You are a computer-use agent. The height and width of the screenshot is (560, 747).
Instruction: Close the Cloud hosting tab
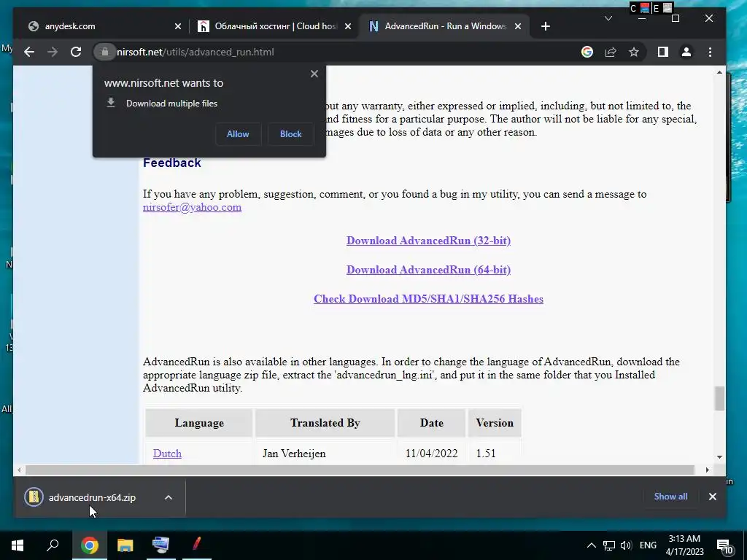click(x=348, y=26)
